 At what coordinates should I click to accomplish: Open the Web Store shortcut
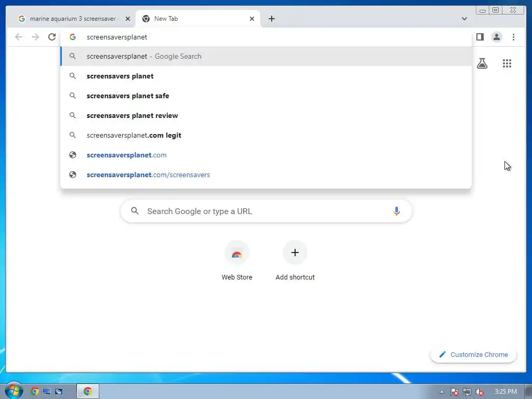pyautogui.click(x=237, y=261)
